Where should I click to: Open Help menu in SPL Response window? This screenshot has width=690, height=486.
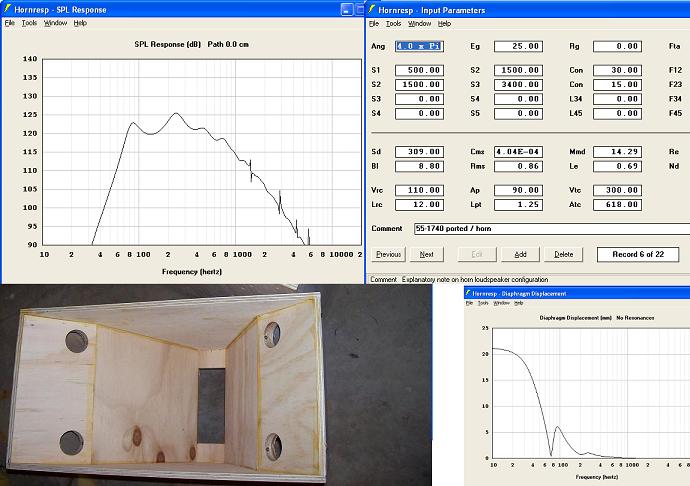pyautogui.click(x=80, y=23)
